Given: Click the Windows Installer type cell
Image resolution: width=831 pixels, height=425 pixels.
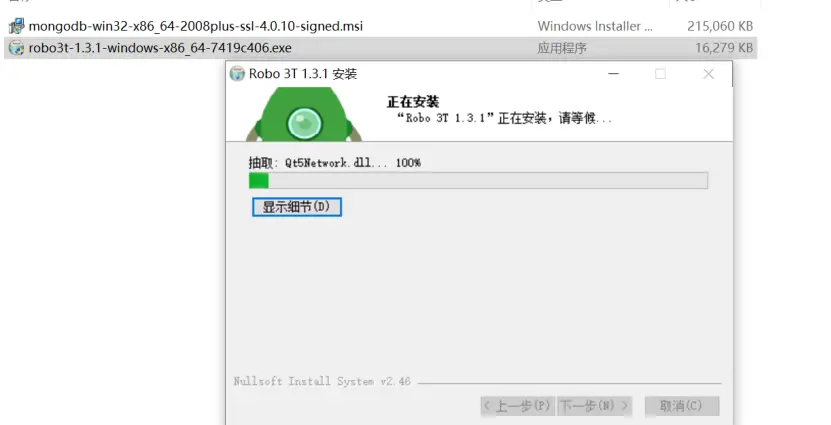Looking at the screenshot, I should click(595, 26).
